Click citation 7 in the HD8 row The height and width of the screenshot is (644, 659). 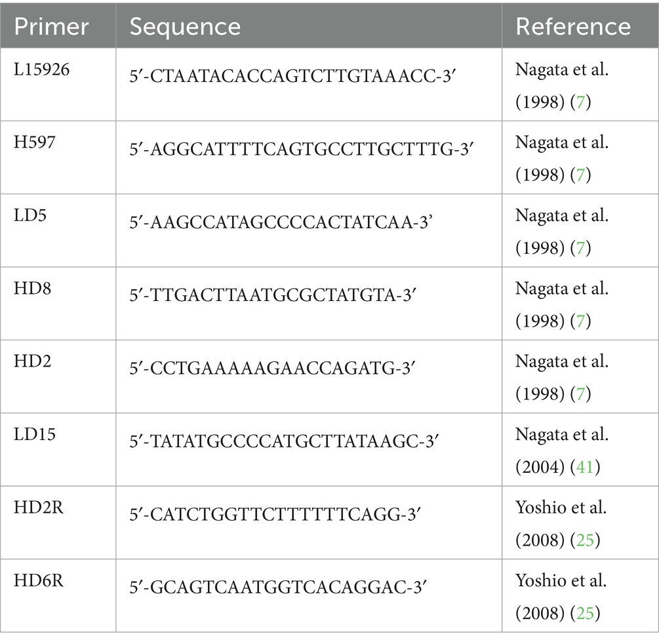coord(580,321)
